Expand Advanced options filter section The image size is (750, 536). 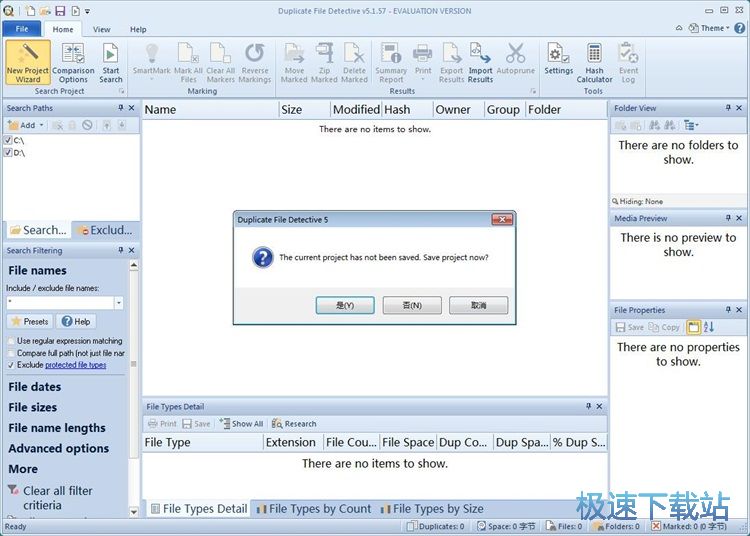58,448
